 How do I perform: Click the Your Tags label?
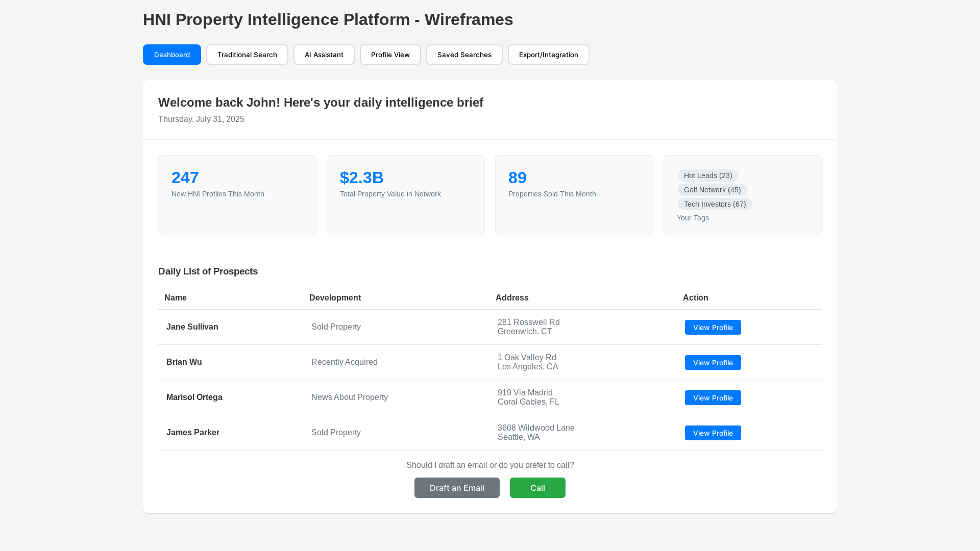pos(693,218)
